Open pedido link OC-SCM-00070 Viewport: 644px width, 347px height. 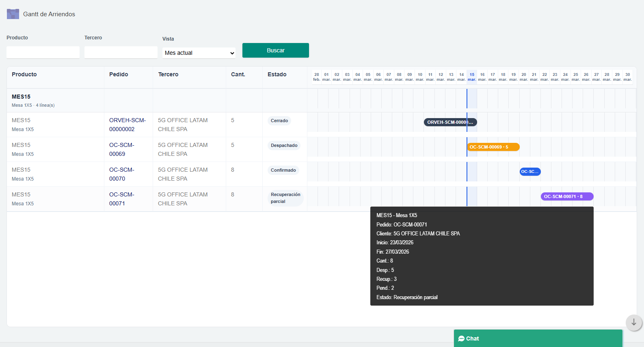[121, 174]
